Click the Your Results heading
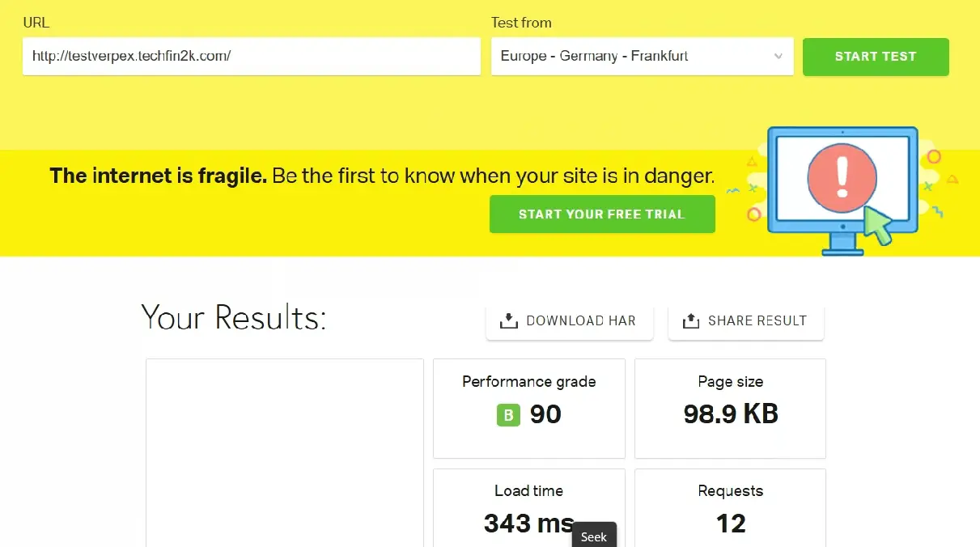Image resolution: width=980 pixels, height=547 pixels. (234, 317)
